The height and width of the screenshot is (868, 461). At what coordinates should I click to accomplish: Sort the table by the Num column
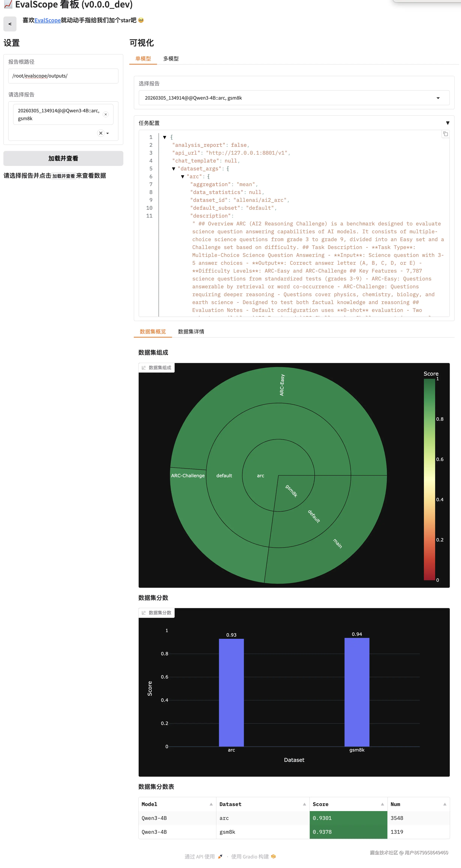pos(445,804)
